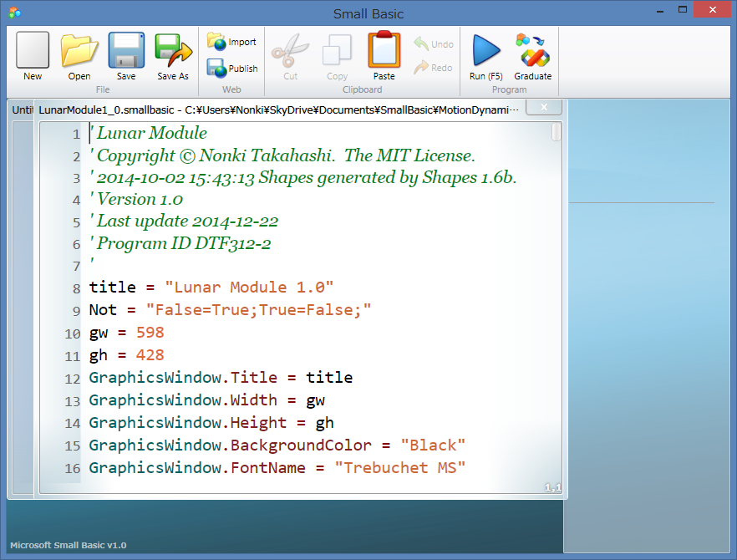
Task: Save the program with the floppy disk icon
Action: pyautogui.click(x=126, y=51)
